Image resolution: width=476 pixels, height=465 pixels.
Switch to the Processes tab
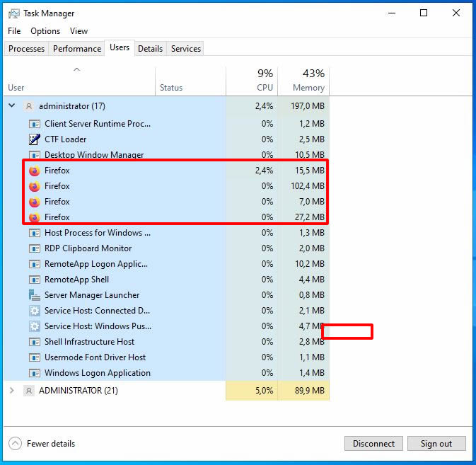(x=26, y=49)
